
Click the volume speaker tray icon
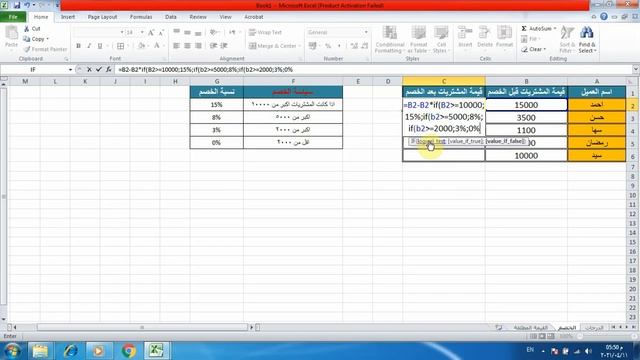click(588, 351)
